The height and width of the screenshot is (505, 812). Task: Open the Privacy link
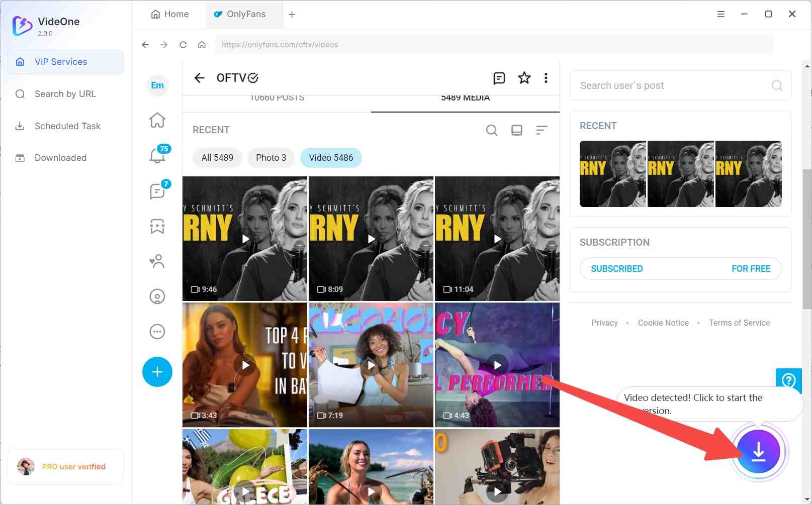tap(604, 323)
